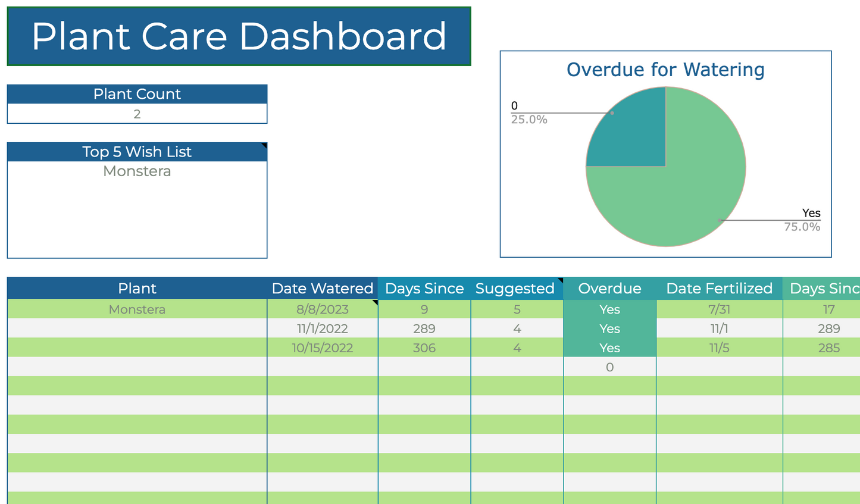Select the Date Watered column header

tap(322, 289)
